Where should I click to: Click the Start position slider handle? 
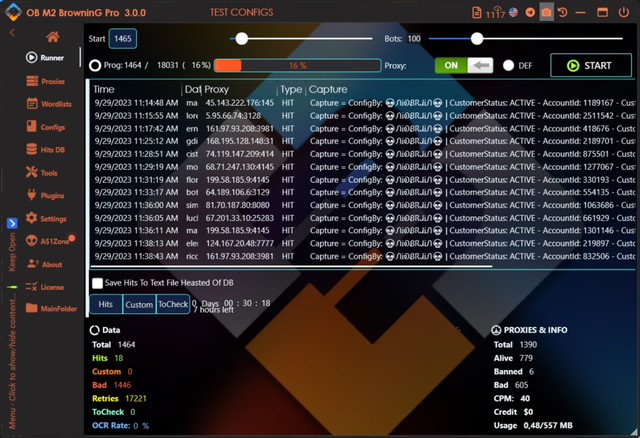(x=242, y=39)
